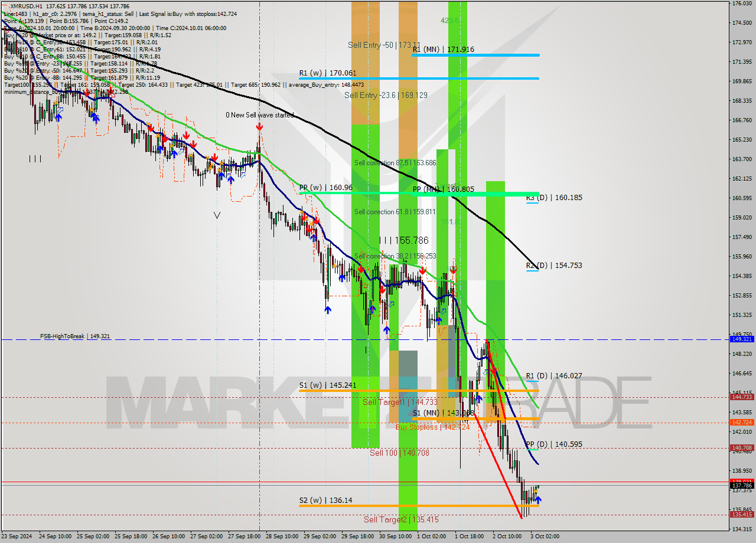Screen dimensions: 756x543
Task: Click the Buy Stoploss label
Action: click(x=432, y=427)
